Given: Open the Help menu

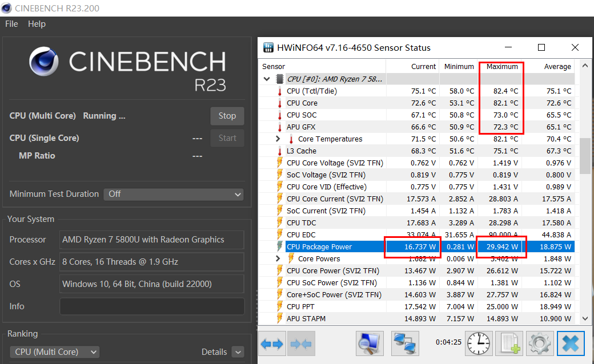Looking at the screenshot, I should click(x=37, y=24).
